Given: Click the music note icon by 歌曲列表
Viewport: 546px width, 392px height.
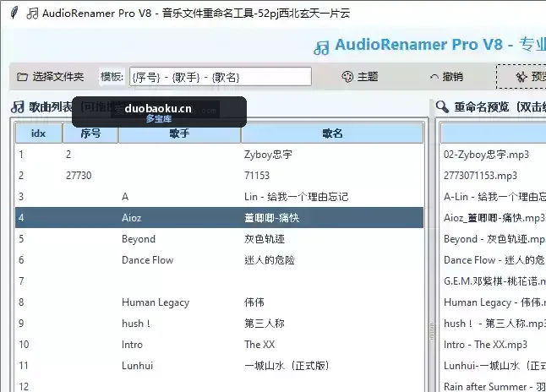Looking at the screenshot, I should pos(17,107).
